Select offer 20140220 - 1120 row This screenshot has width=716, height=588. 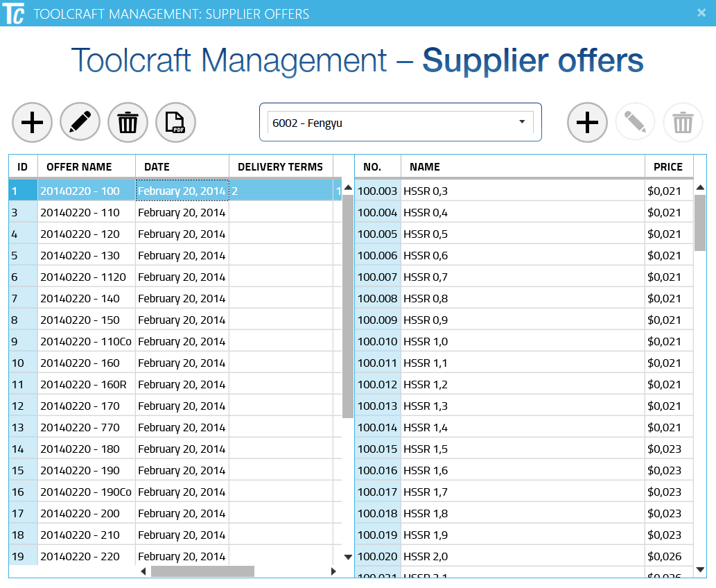click(x=83, y=277)
